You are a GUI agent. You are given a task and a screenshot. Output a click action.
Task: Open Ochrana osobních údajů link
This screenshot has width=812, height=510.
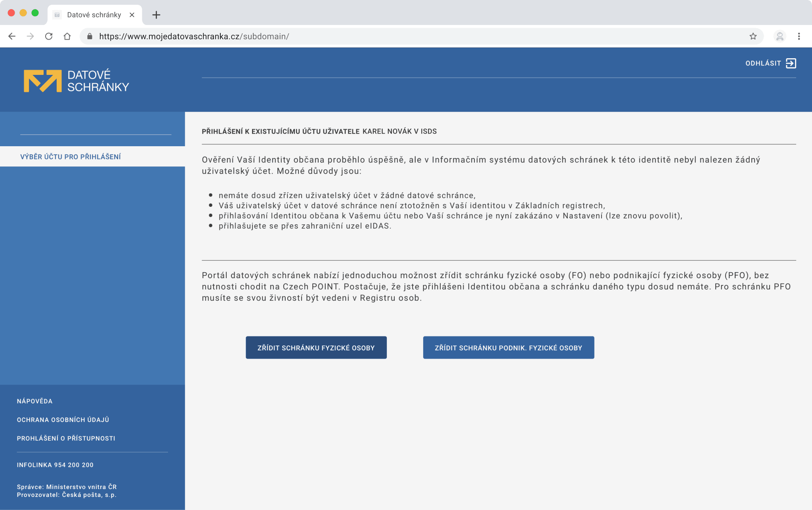pos(63,420)
